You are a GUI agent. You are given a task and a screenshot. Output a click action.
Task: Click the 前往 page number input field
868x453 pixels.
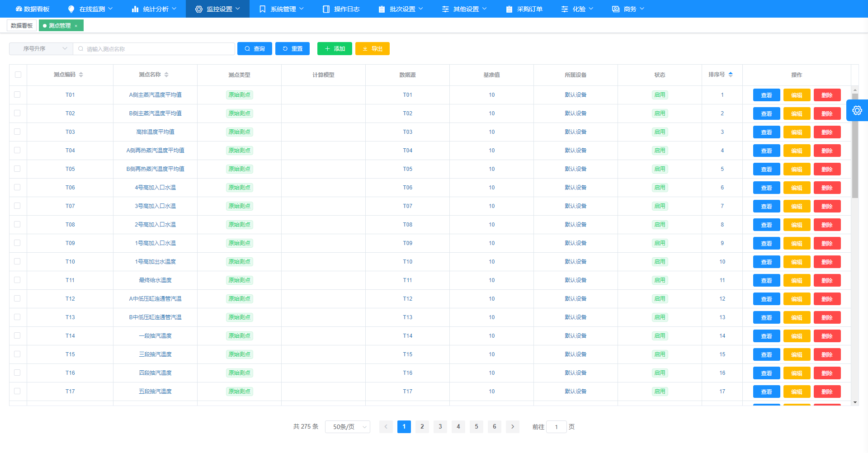(556, 426)
